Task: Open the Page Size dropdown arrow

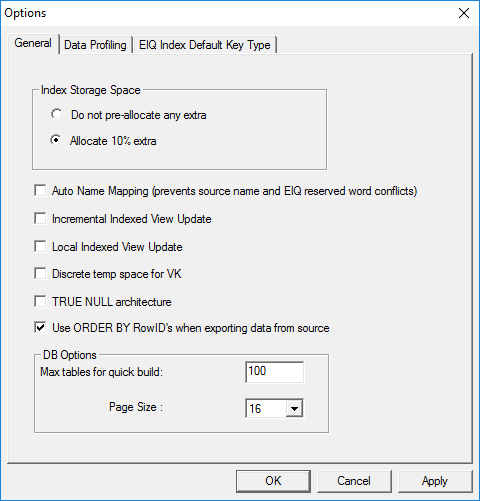Action: coord(294,408)
